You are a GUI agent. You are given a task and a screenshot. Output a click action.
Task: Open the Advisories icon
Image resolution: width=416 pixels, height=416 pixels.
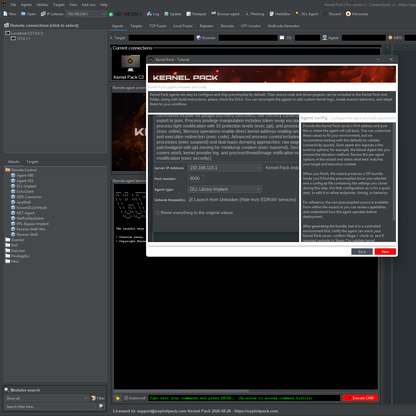[357, 14]
